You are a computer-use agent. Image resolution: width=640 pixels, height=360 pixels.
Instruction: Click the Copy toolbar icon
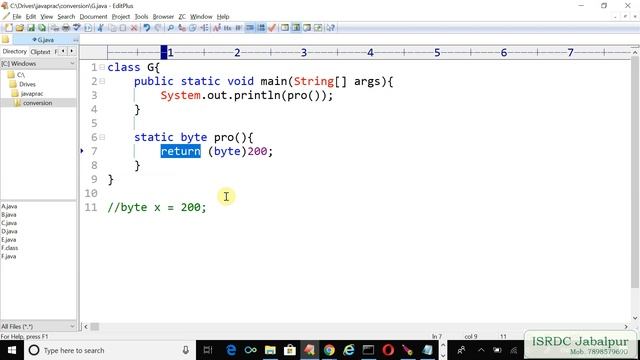coord(112,28)
